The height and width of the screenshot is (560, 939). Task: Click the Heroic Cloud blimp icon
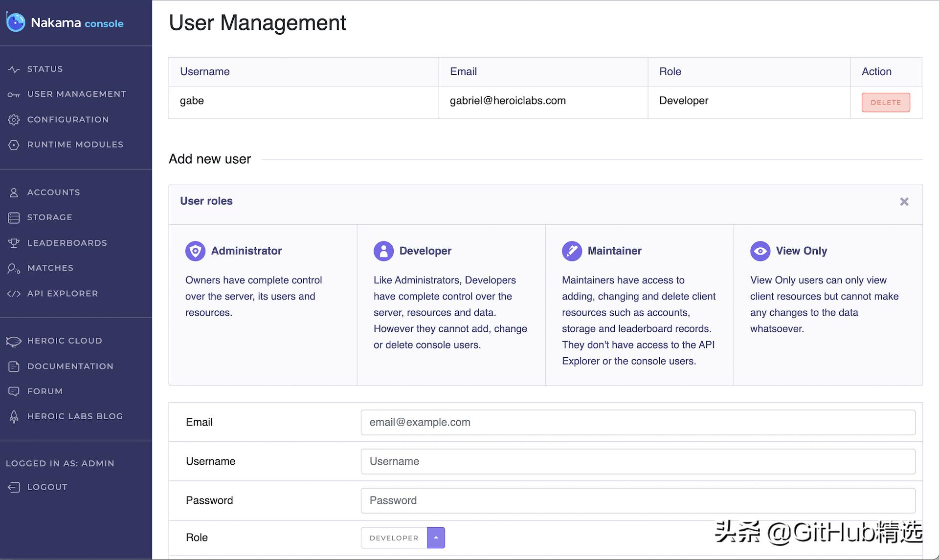point(14,341)
